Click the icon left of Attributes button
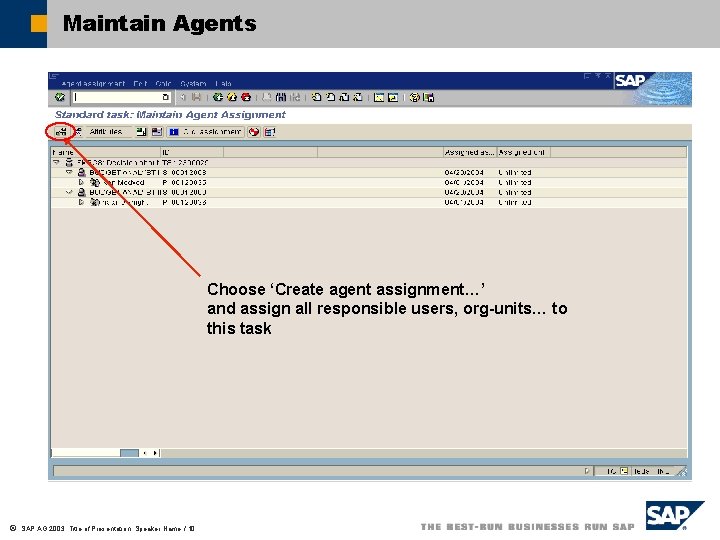This screenshot has width=720, height=540. [x=79, y=132]
